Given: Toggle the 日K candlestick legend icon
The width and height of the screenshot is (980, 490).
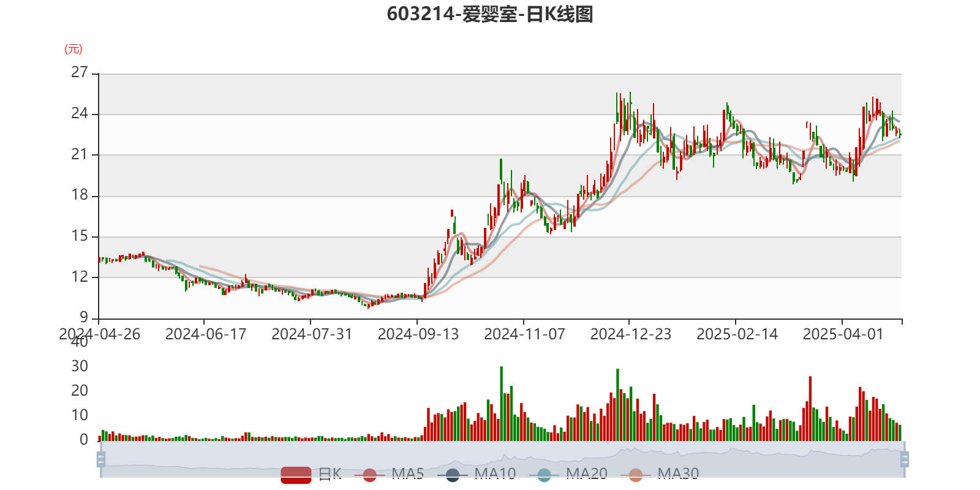Looking at the screenshot, I should [x=296, y=474].
